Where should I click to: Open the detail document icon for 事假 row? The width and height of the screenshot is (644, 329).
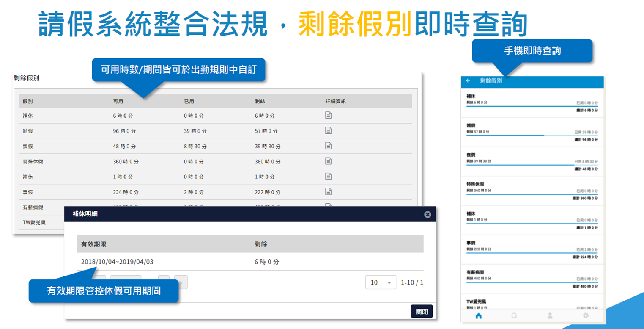click(328, 191)
